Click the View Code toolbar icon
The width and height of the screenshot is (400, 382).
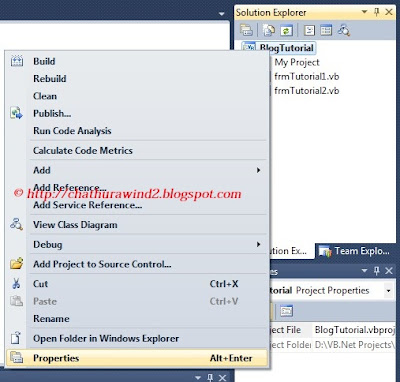[x=310, y=30]
